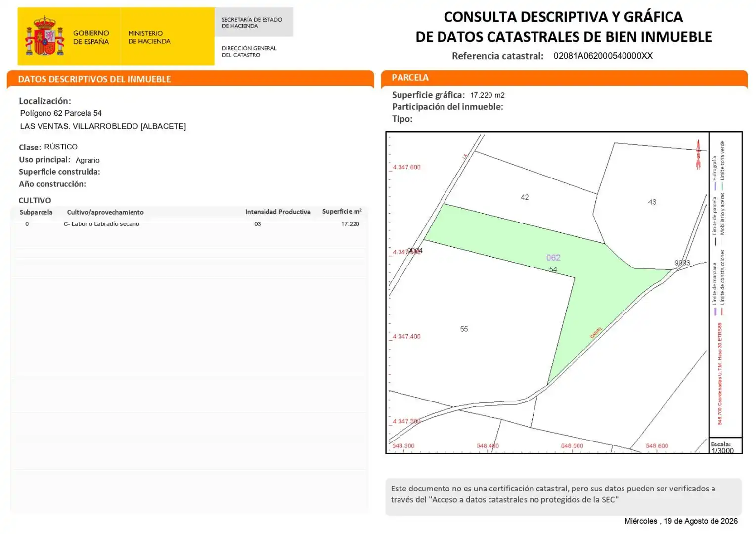The width and height of the screenshot is (756, 534).
Task: Select the cadastral reference 02081A062000540000XX
Action: (603, 56)
